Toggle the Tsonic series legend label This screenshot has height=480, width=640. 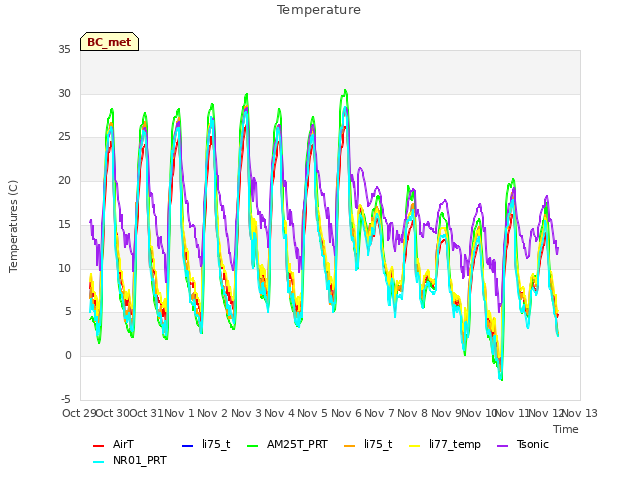pos(533,444)
